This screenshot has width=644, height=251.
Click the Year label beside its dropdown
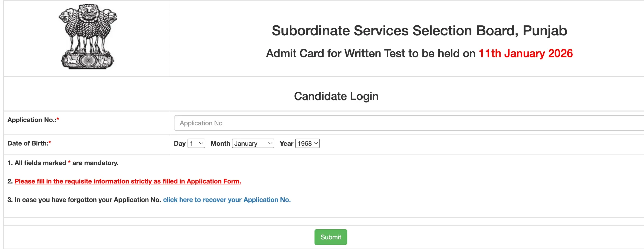click(287, 143)
